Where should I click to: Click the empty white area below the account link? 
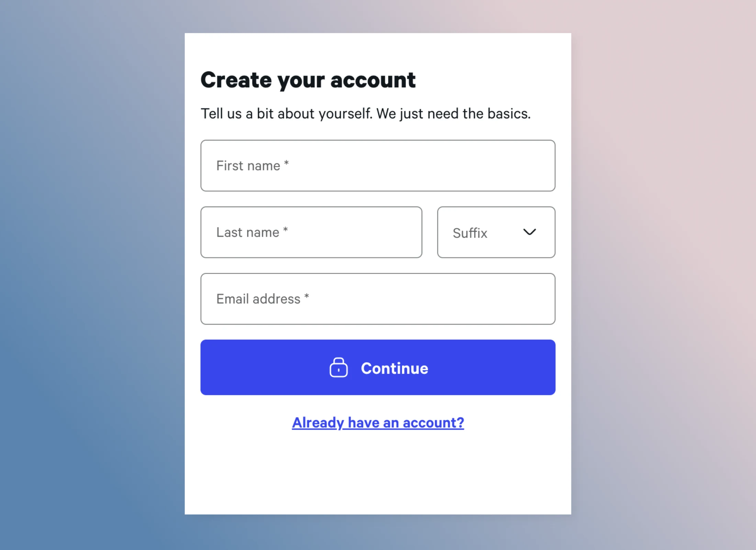point(378,474)
